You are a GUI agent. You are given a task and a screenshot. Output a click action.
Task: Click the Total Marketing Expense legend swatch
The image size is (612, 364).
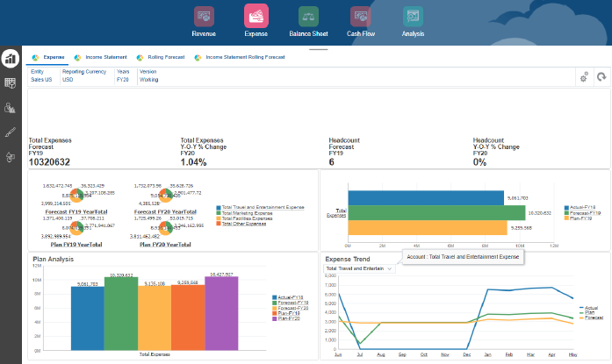218,213
